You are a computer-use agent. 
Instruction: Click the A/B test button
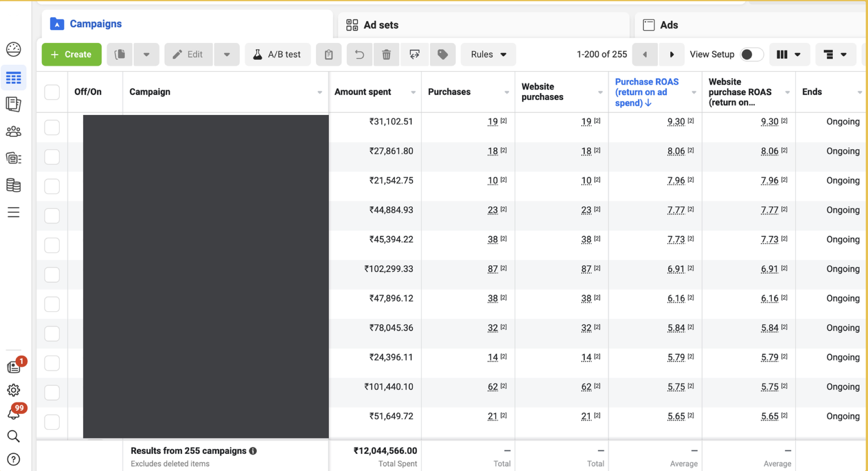278,54
